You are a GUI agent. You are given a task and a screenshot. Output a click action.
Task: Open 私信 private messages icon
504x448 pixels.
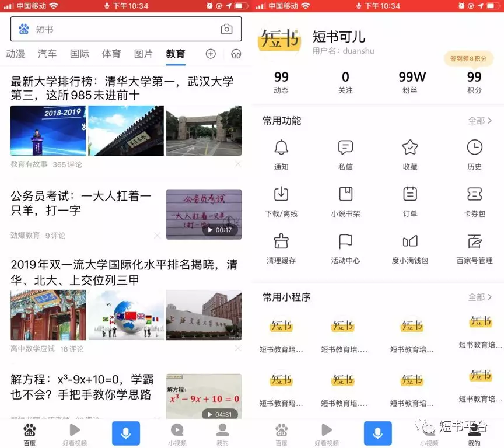click(x=345, y=148)
